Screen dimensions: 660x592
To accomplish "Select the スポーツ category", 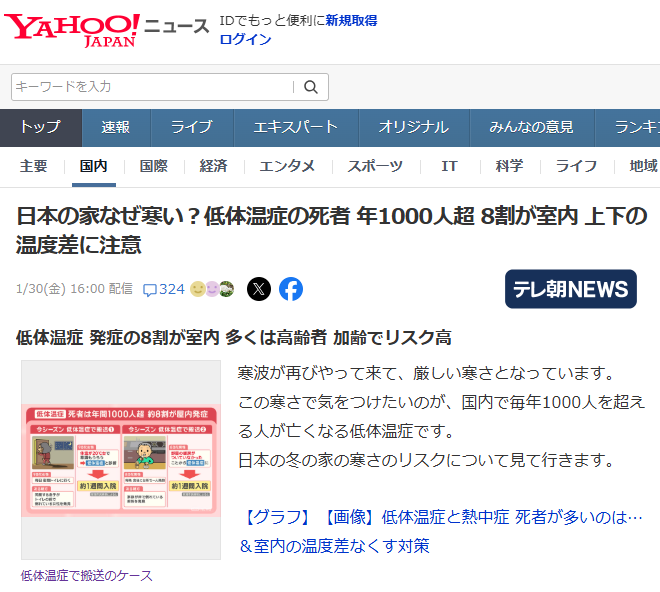I will click(375, 166).
